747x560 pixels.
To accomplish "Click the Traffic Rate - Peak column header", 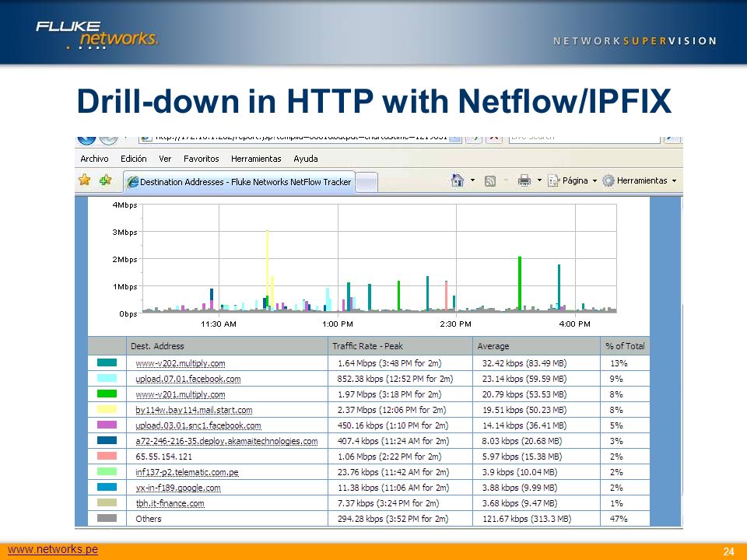I will (x=400, y=346).
